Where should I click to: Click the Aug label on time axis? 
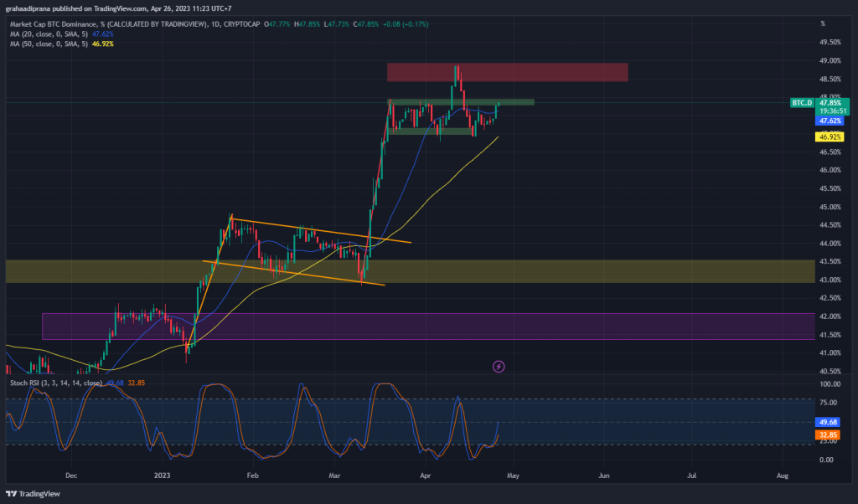coord(783,476)
